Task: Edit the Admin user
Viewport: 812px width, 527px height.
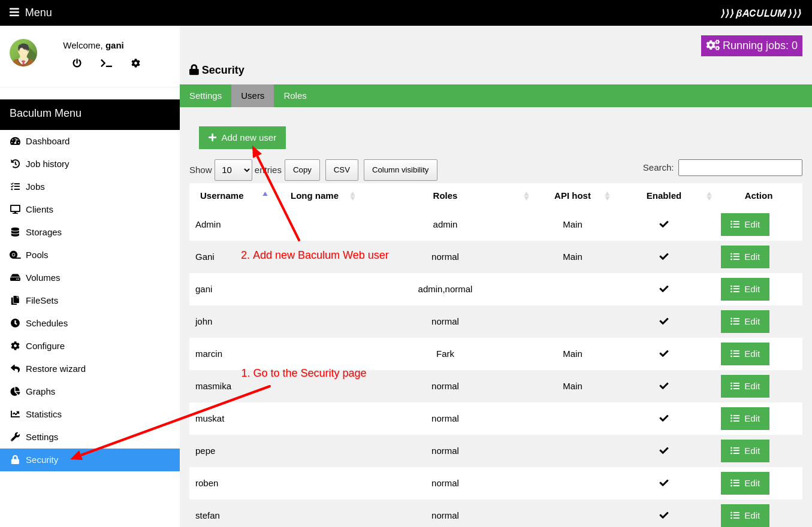Action: tap(745, 225)
